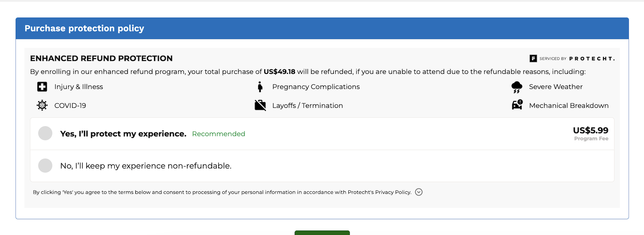Viewport: 644px width, 235px height.
Task: Click the Pregnancy Complications figure icon
Action: pyautogui.click(x=260, y=87)
